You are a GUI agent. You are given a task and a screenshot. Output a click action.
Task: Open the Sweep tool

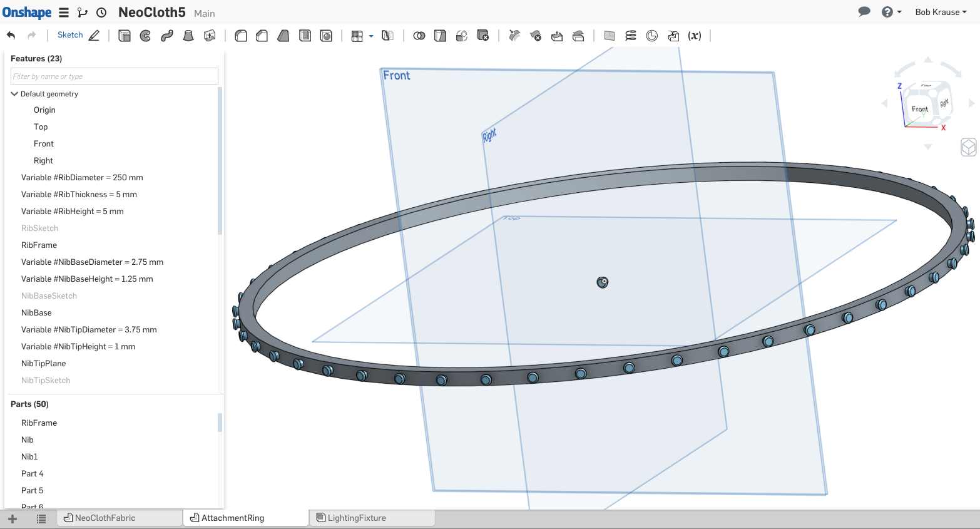(x=166, y=36)
